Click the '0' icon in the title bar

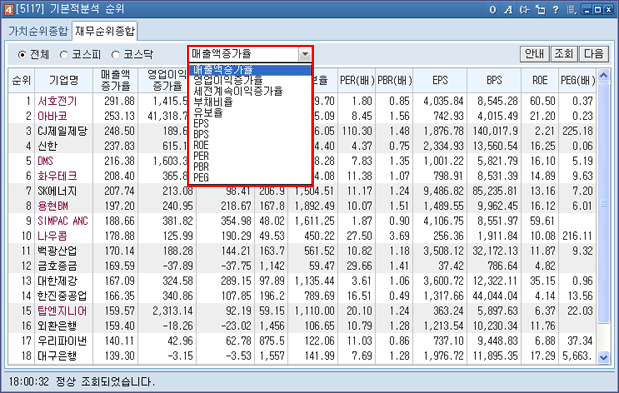click(493, 9)
